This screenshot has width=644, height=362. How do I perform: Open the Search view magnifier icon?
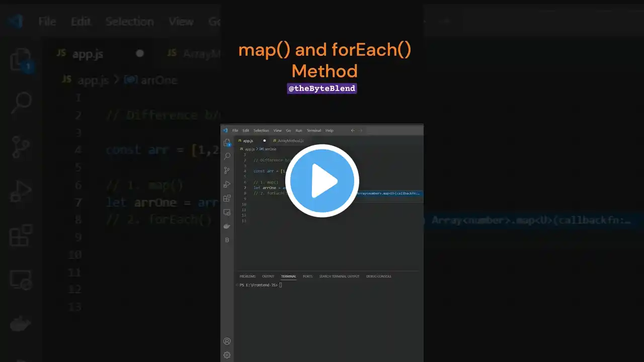(227, 156)
